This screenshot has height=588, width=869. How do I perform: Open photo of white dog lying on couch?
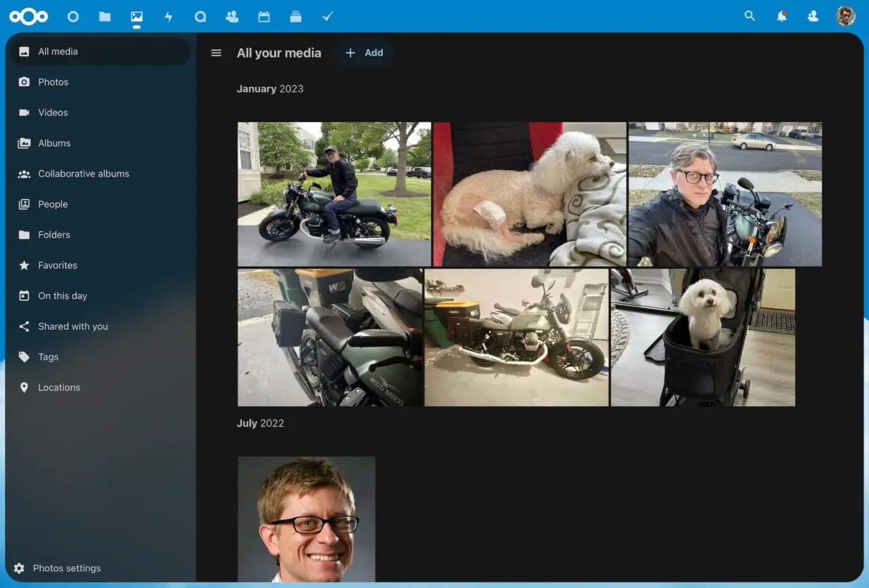point(530,194)
